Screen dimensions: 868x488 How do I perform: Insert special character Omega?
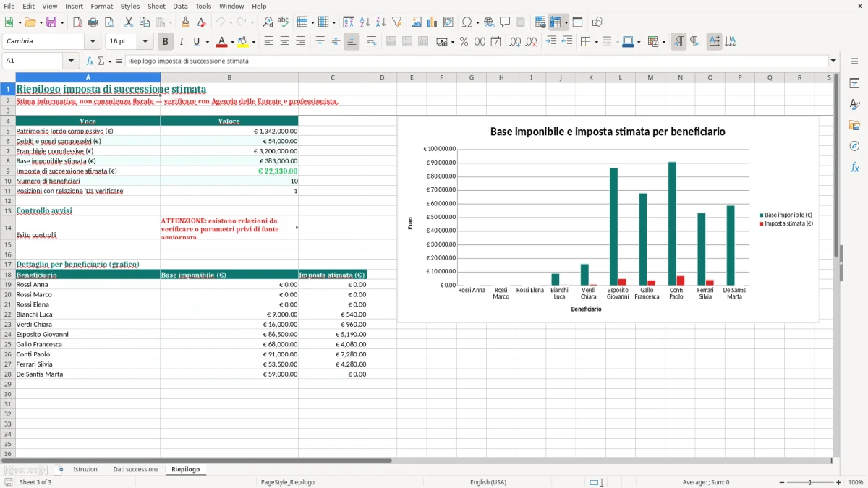point(467,22)
